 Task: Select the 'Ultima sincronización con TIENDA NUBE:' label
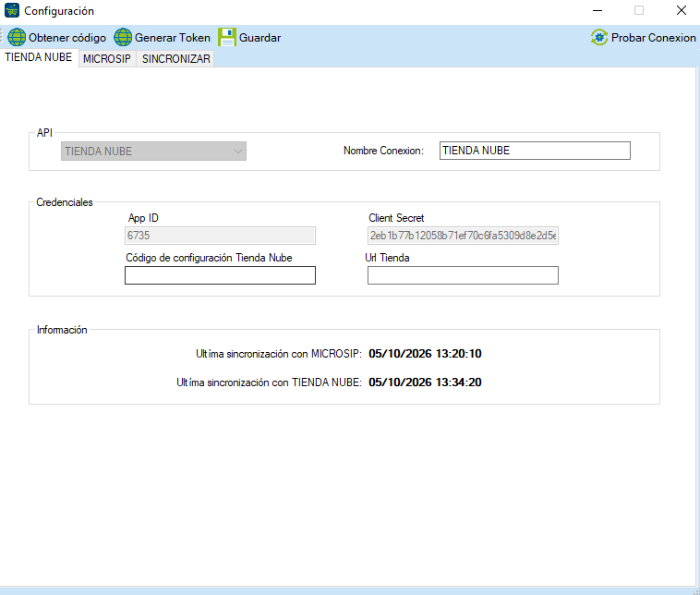[x=269, y=382]
